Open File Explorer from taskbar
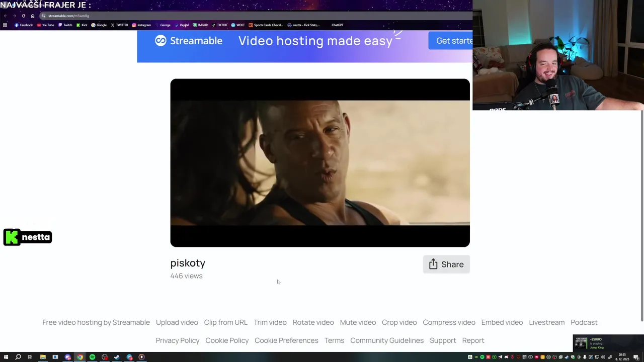This screenshot has width=644, height=362. (43, 357)
